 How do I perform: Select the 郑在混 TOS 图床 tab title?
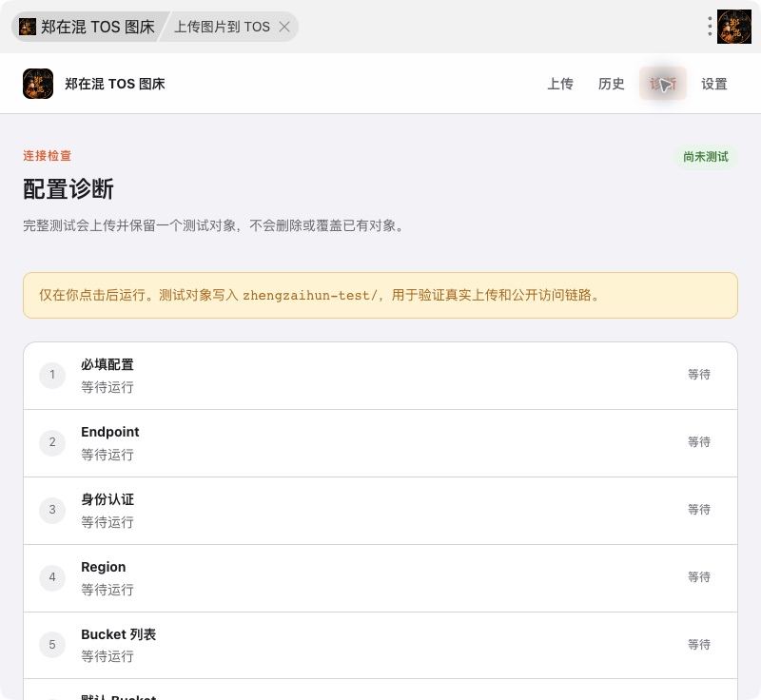(98, 27)
